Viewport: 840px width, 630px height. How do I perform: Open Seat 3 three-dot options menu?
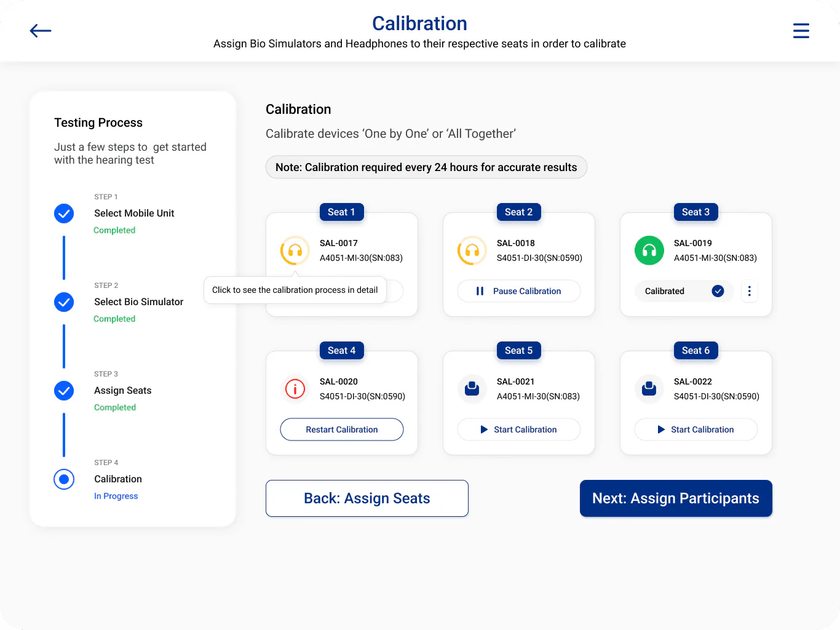pos(749,291)
